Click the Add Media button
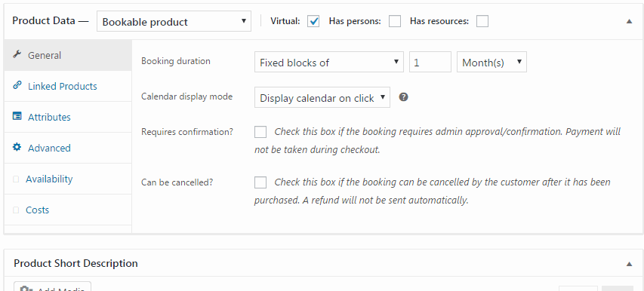The image size is (644, 291). [x=53, y=286]
